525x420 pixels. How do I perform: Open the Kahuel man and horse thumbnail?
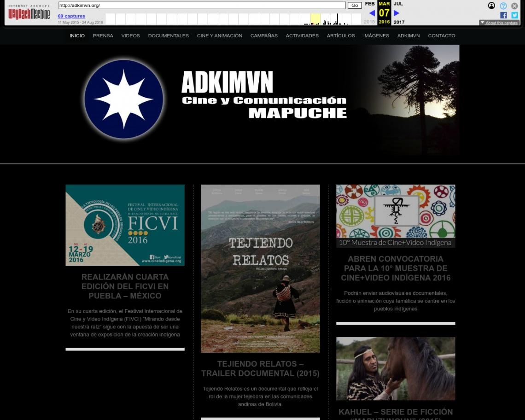coord(396,368)
